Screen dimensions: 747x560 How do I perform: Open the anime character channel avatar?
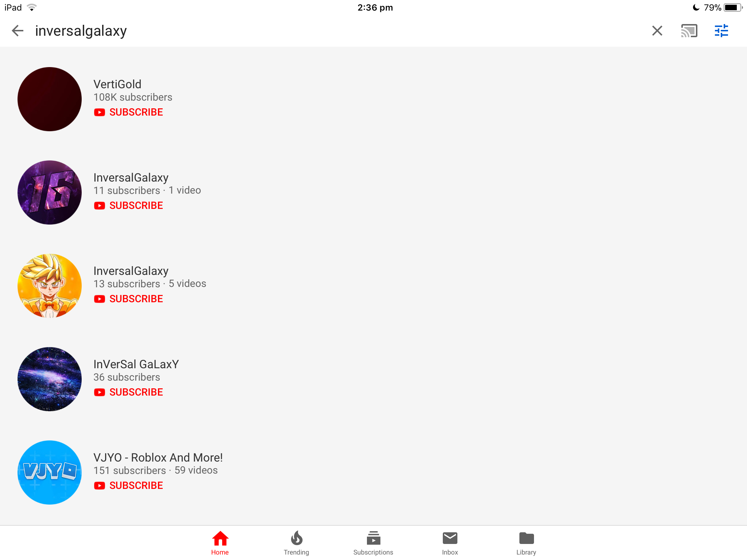click(50, 286)
